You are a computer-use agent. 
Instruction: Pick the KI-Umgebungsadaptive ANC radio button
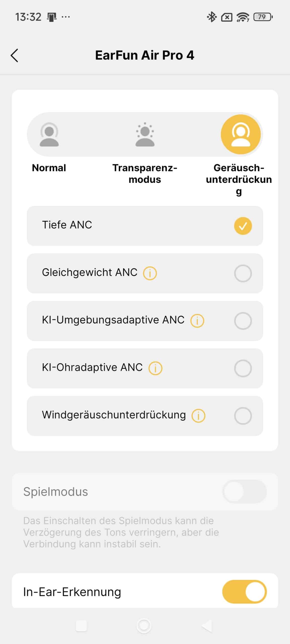click(x=243, y=321)
